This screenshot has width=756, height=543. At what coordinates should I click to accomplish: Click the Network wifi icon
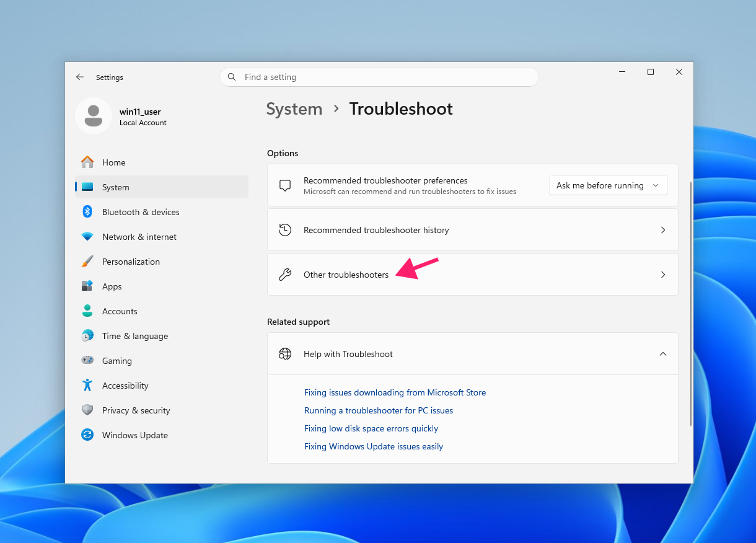pos(87,237)
